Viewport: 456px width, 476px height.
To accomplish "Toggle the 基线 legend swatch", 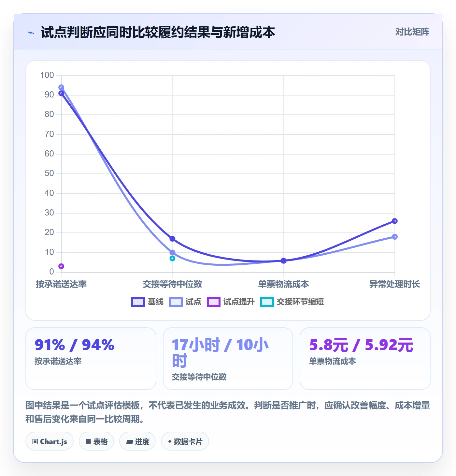I will 138,302.
